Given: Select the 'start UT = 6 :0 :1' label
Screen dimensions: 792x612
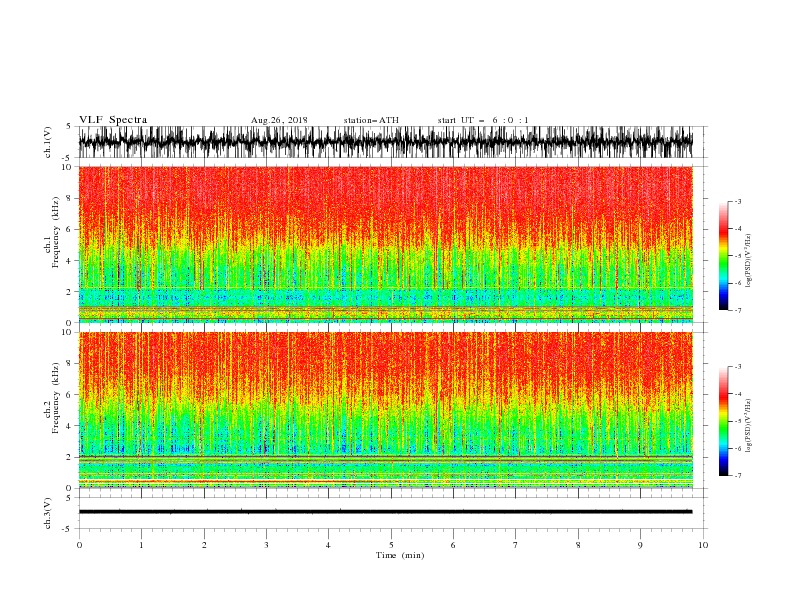Looking at the screenshot, I should (483, 120).
